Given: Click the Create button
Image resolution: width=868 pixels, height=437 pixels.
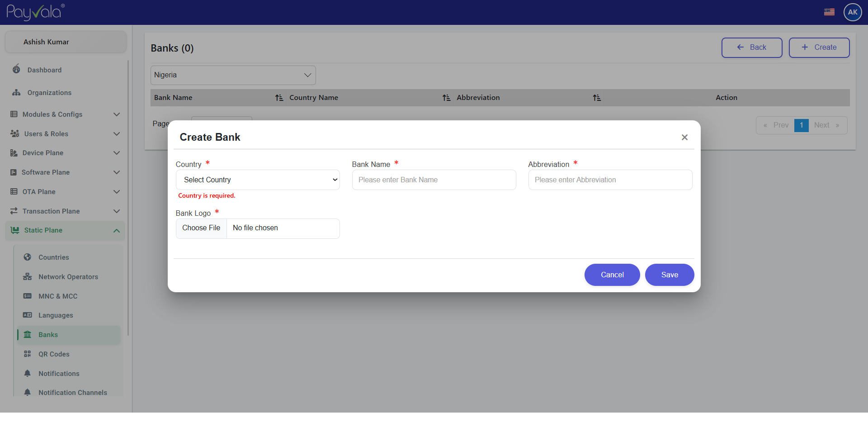Looking at the screenshot, I should [819, 47].
